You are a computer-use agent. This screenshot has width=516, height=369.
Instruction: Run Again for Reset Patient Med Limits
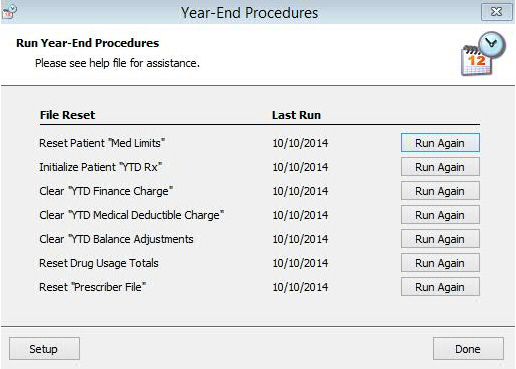point(440,143)
